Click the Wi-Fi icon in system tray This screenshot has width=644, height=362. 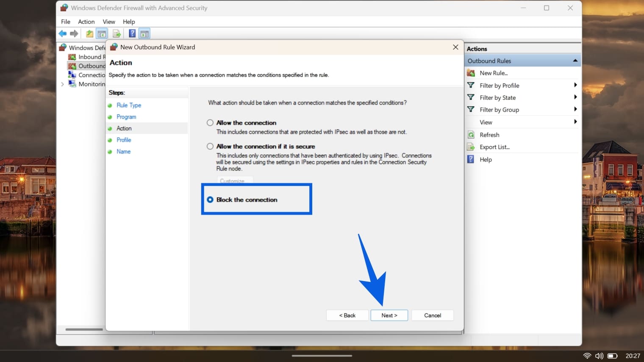[x=587, y=356]
